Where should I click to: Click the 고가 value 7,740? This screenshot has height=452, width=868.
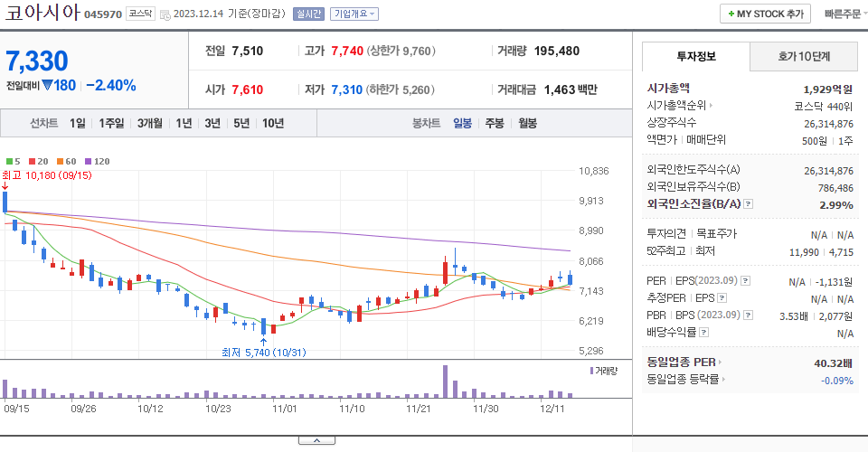point(347,51)
